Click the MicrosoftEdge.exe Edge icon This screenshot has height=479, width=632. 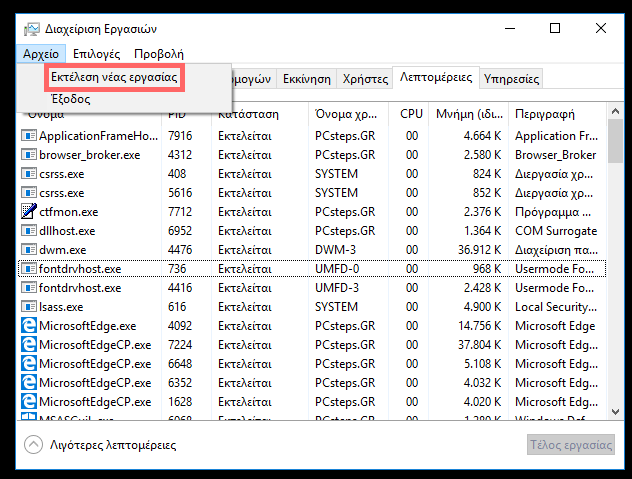coord(29,325)
